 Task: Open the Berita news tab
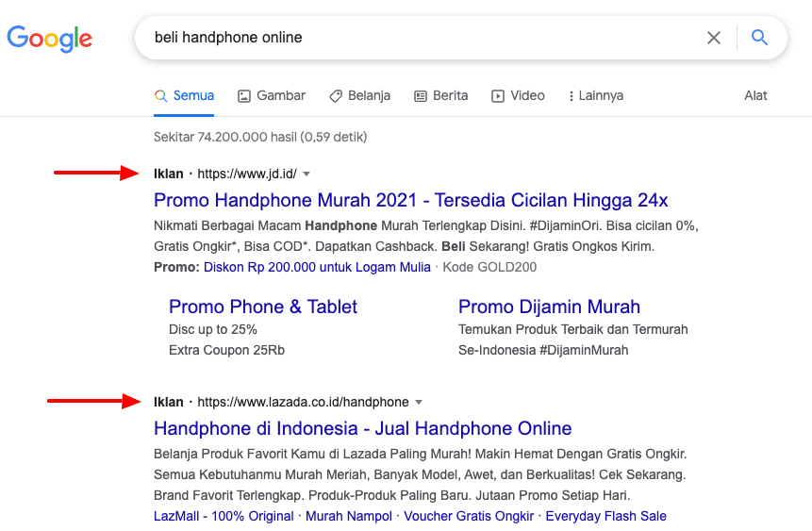coord(440,95)
